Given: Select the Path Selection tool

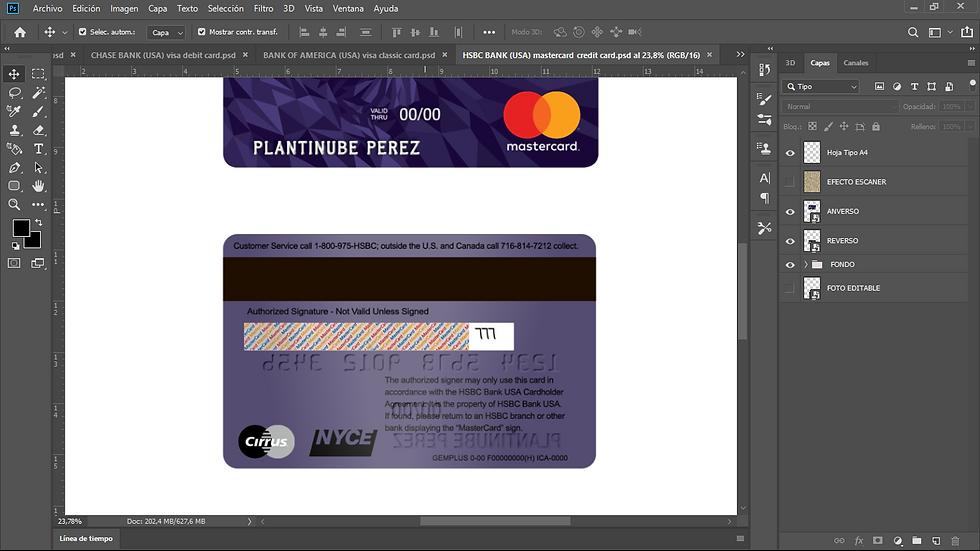Looking at the screenshot, I should pyautogui.click(x=38, y=167).
